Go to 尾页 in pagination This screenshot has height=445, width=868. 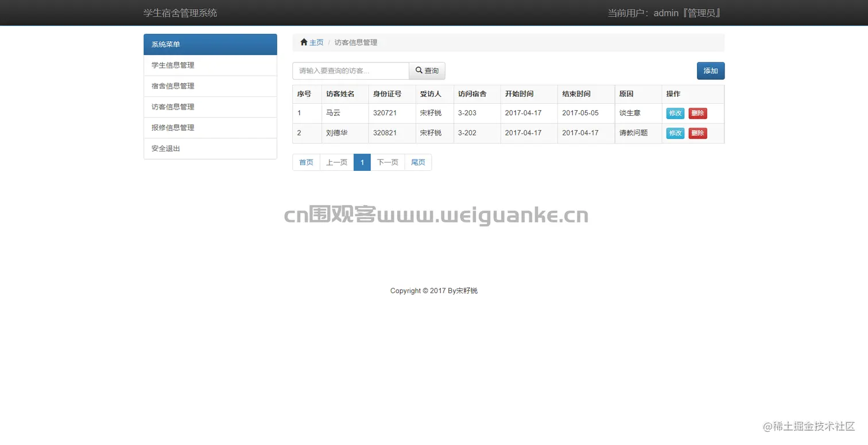[418, 162]
